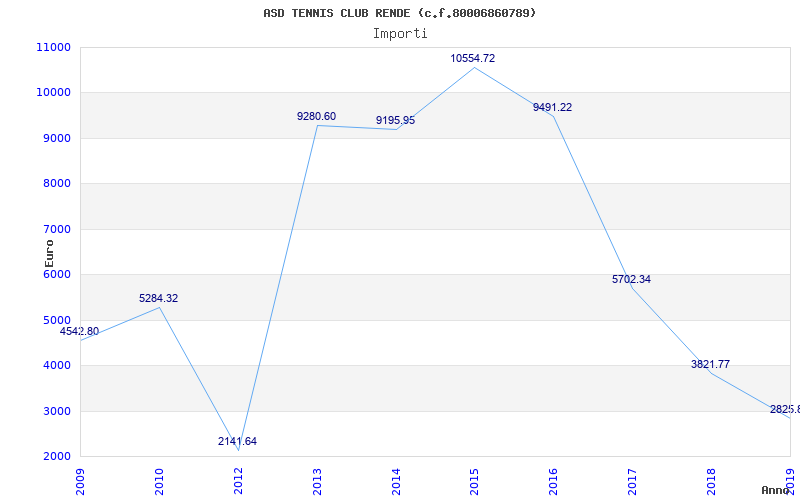Click the 2018 x-axis label

pyautogui.click(x=711, y=482)
